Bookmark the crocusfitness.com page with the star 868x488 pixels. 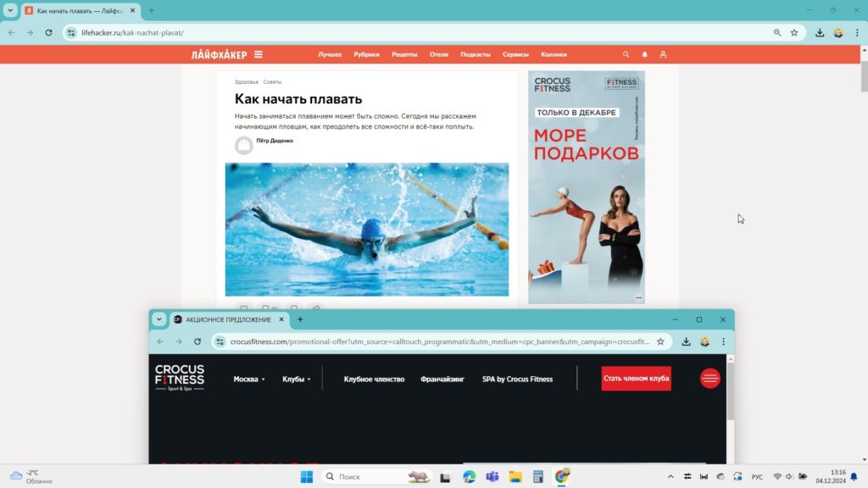coord(660,341)
